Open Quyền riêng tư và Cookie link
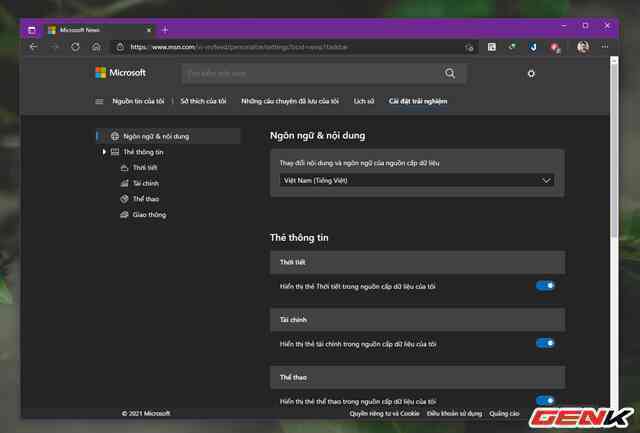Viewport: 640px width, 433px height. point(384,413)
